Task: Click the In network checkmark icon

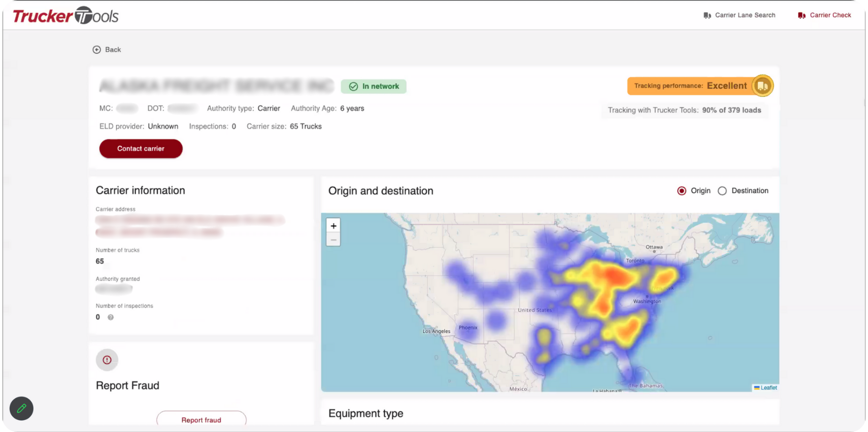Action: [x=353, y=87]
